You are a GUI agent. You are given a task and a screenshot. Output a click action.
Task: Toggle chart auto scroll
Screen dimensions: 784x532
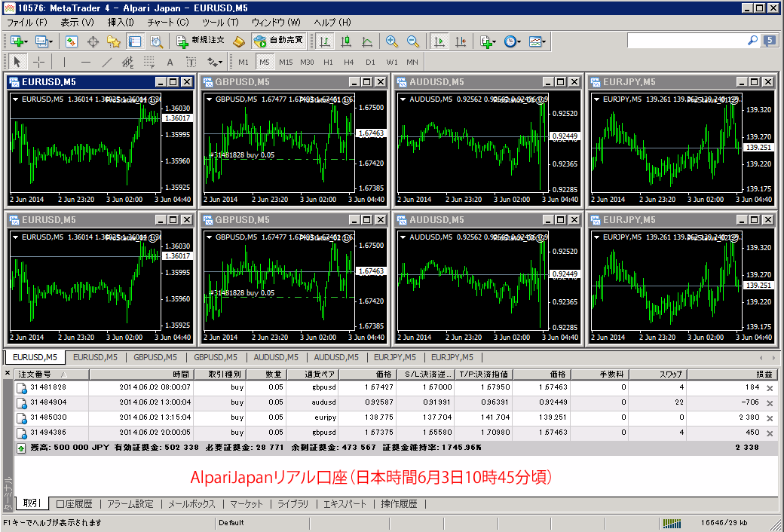click(x=439, y=42)
